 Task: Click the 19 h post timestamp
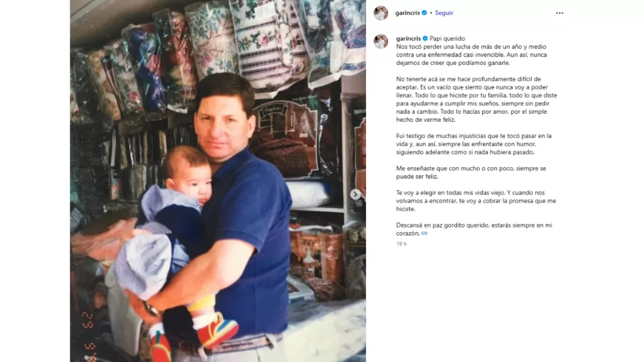(401, 244)
